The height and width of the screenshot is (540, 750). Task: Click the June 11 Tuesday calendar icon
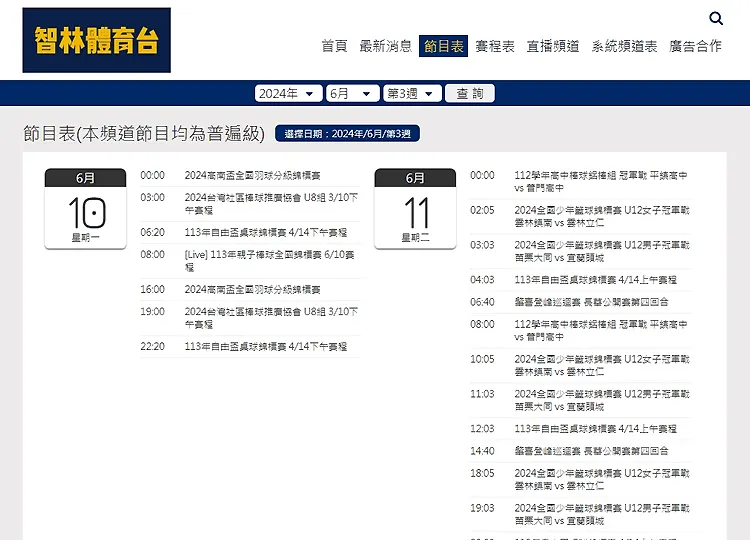click(x=415, y=208)
